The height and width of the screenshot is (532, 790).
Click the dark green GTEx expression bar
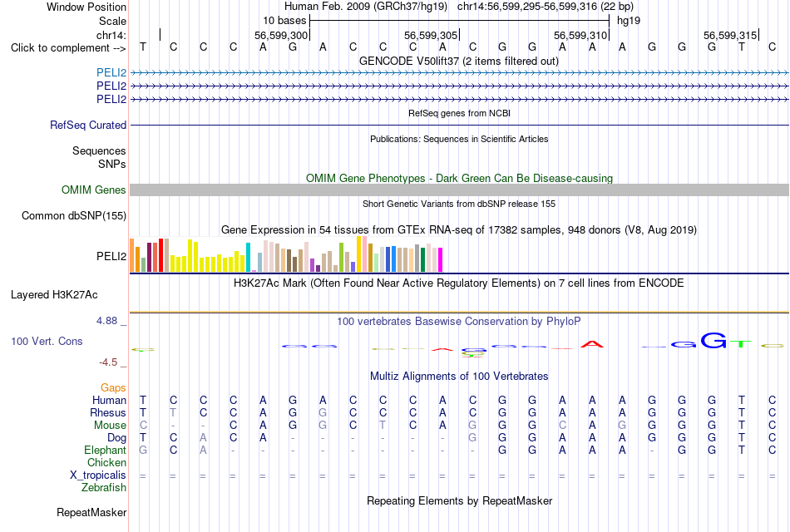click(x=422, y=260)
